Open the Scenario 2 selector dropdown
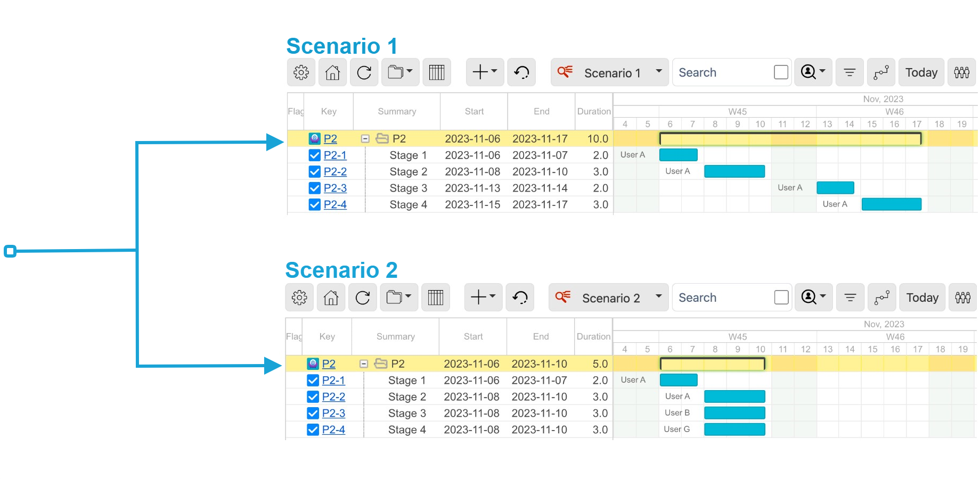The image size is (980, 479). (x=609, y=298)
